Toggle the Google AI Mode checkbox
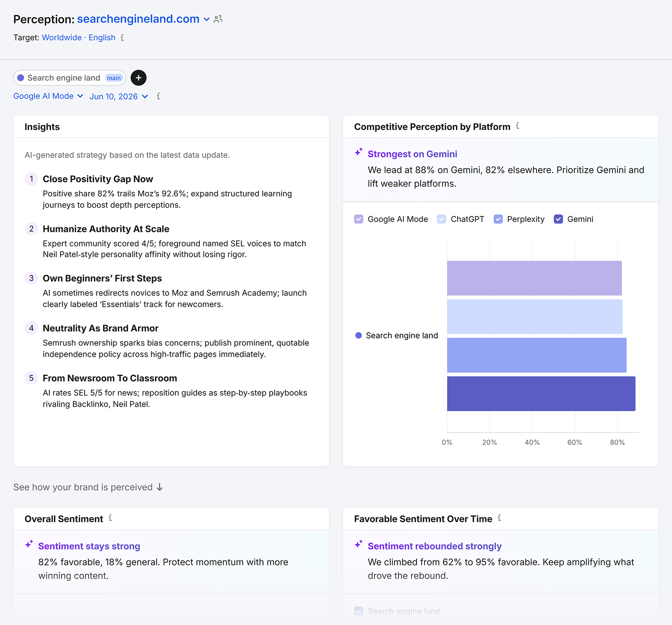The height and width of the screenshot is (625, 672). (x=358, y=219)
